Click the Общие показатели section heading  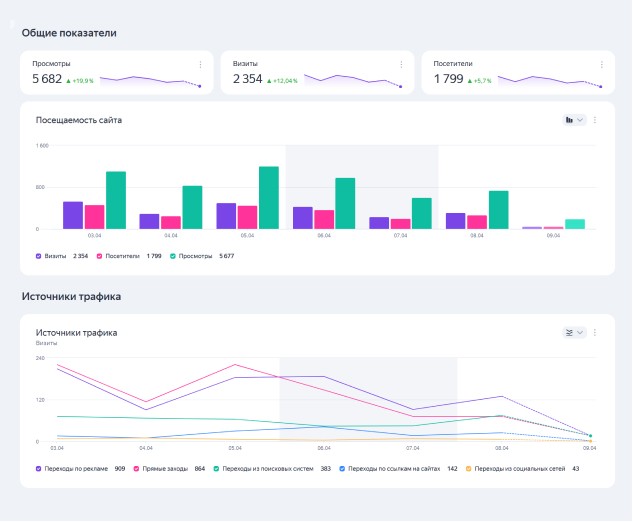tap(69, 33)
